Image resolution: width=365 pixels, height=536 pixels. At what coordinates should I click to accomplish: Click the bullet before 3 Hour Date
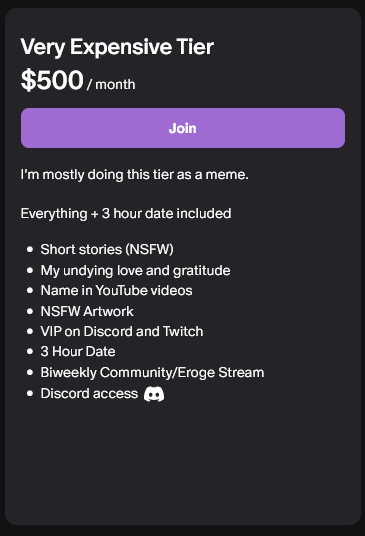click(30, 351)
